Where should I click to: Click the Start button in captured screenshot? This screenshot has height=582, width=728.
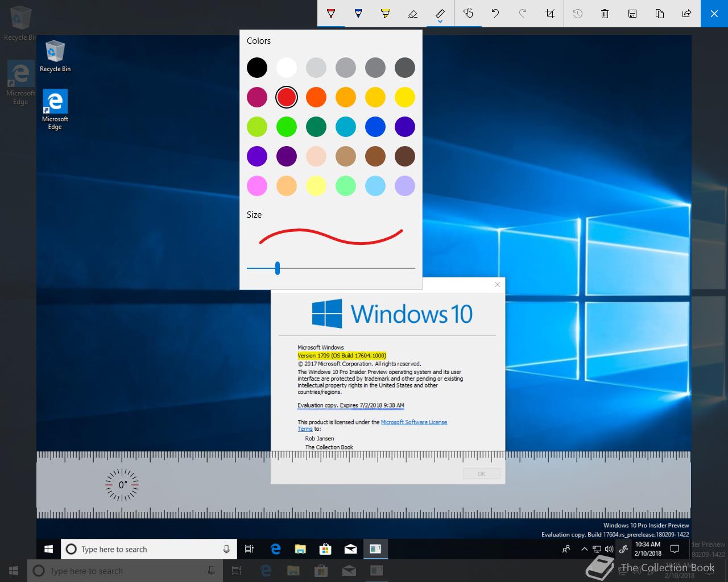[x=48, y=549]
